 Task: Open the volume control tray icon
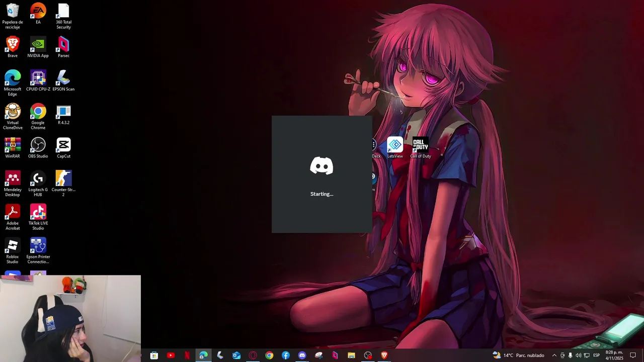click(x=578, y=355)
